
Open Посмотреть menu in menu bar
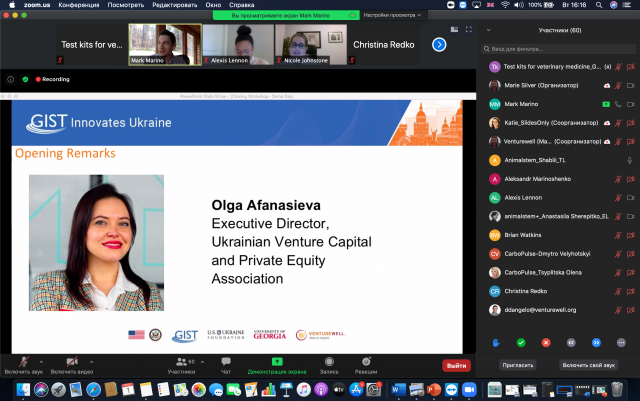click(126, 5)
